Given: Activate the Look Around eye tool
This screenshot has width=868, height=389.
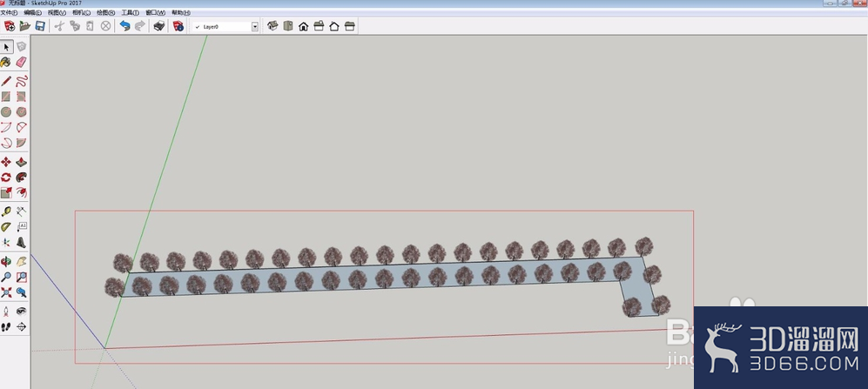Looking at the screenshot, I should click(21, 312).
